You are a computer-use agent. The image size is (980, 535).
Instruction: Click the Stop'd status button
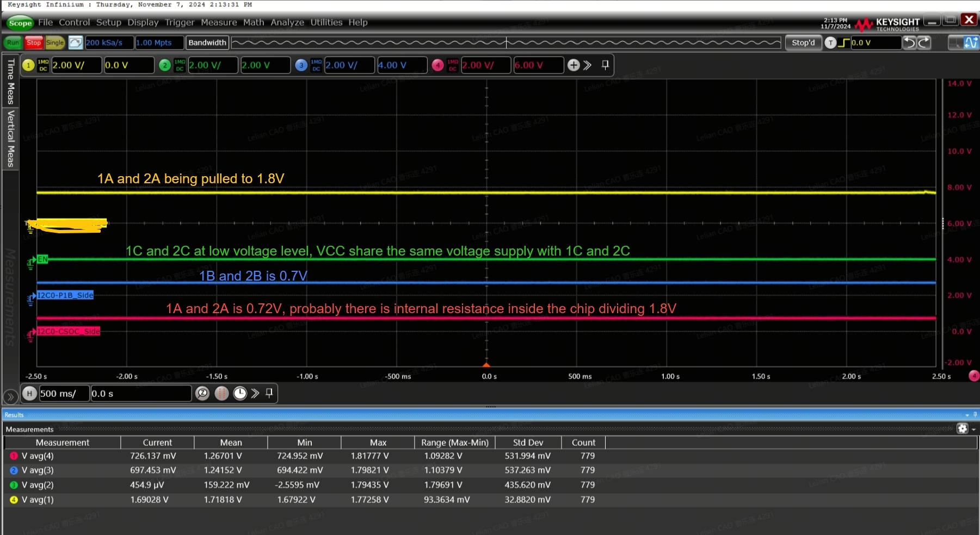pos(803,42)
